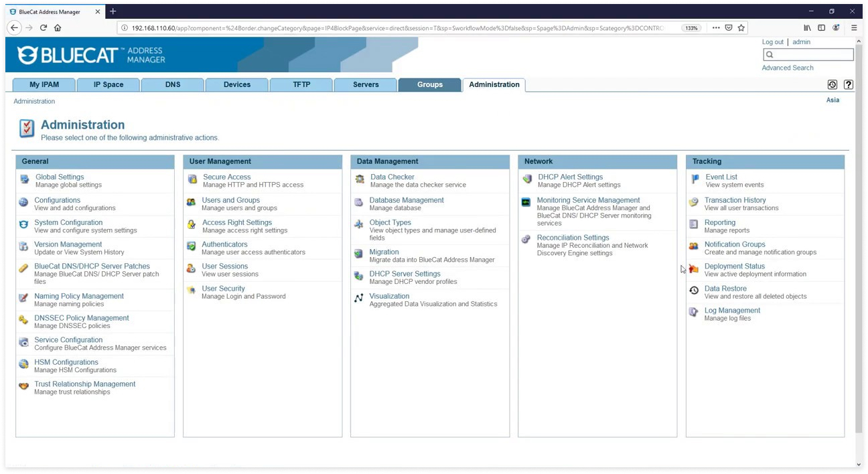Click the Visualization graph icon
This screenshot has height=474, width=868.
click(359, 299)
